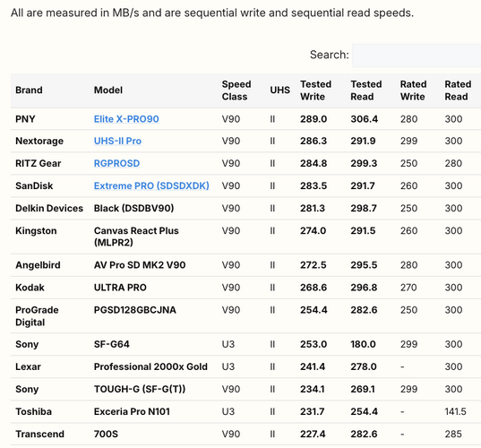
Task: Open the Extreme PRO (SDSDXDK) link
Action: coord(151,185)
